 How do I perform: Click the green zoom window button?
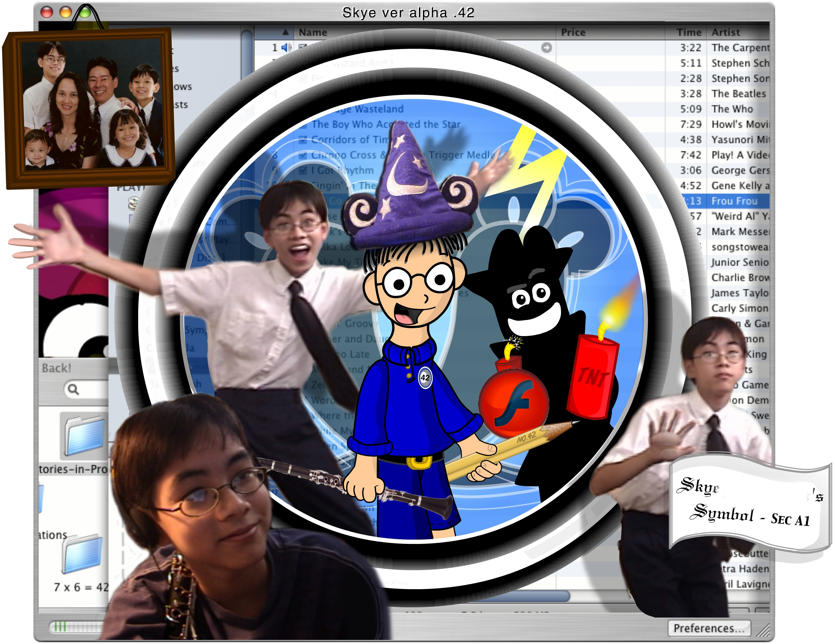click(85, 13)
